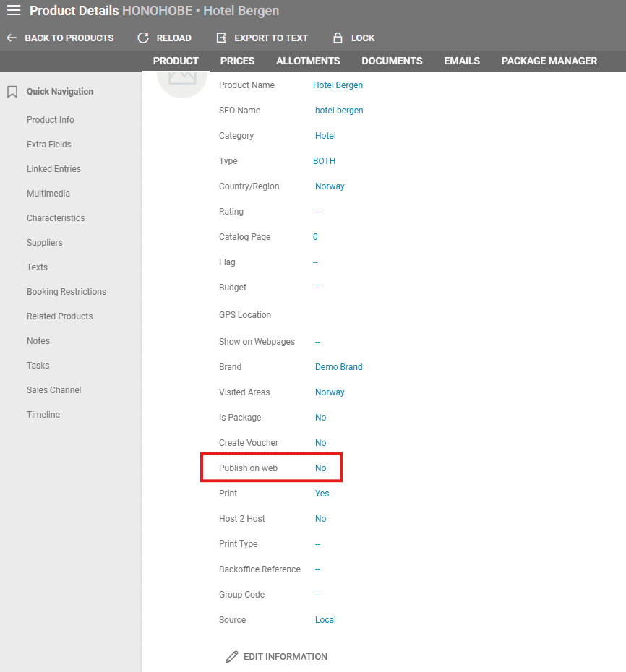Open the Allotments tab

coord(308,61)
